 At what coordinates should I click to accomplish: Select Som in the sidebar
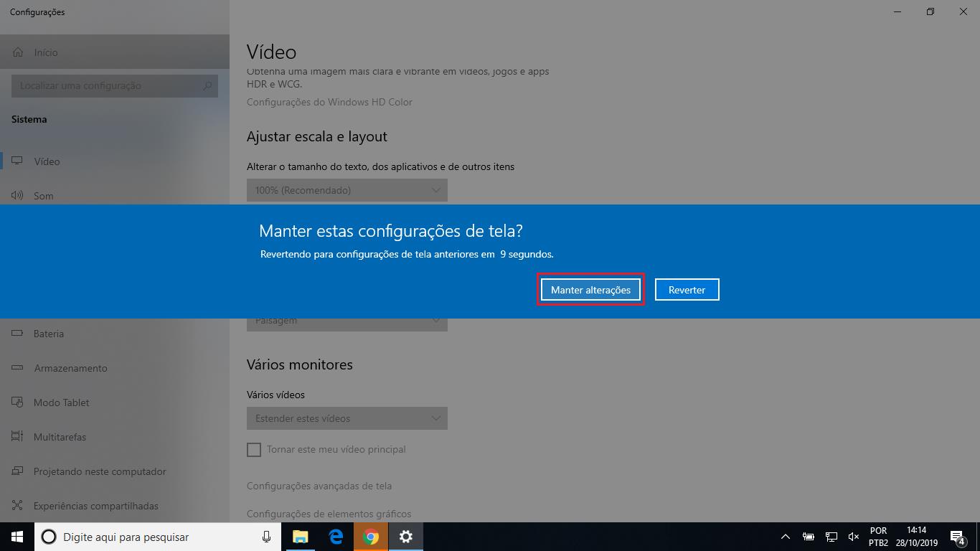(x=115, y=196)
